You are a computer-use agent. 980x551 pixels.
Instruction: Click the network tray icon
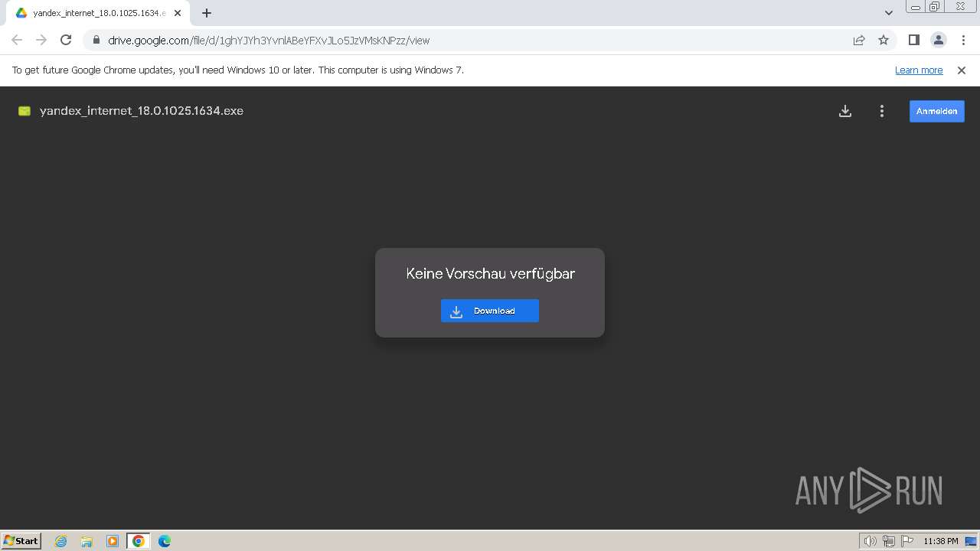[x=889, y=541]
